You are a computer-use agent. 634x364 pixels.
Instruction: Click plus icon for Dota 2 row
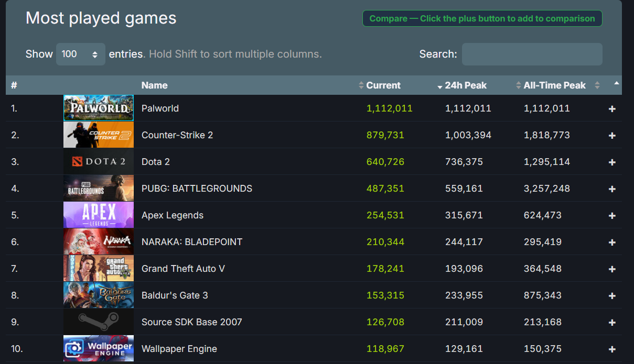point(612,162)
